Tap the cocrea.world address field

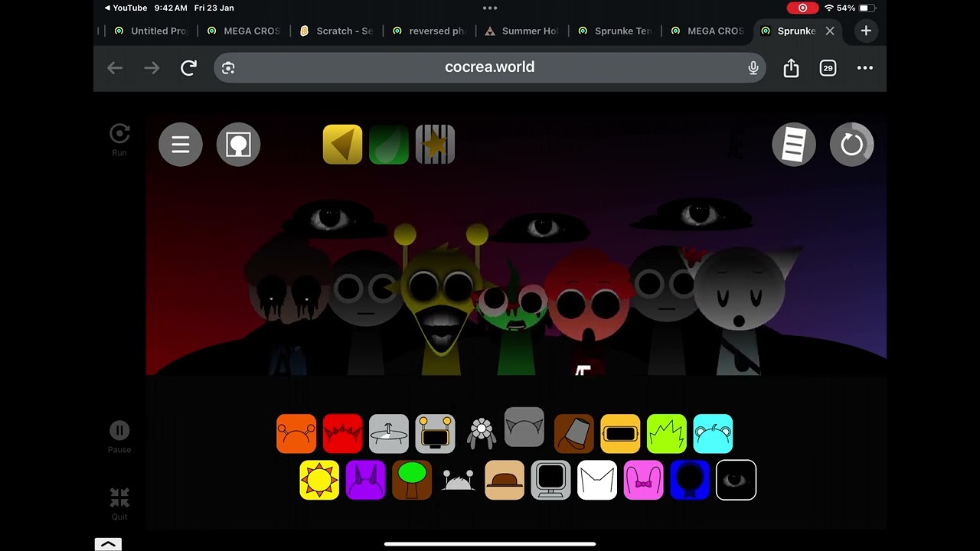coord(490,67)
